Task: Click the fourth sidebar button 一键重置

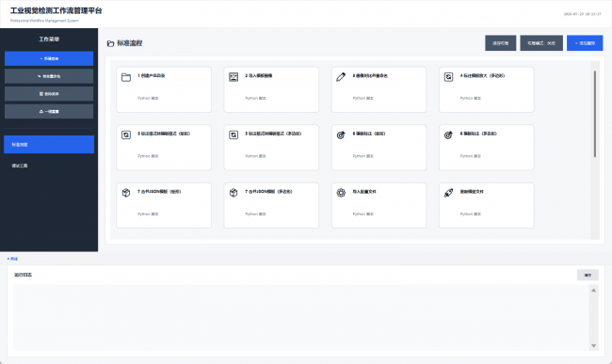Action: [x=49, y=112]
